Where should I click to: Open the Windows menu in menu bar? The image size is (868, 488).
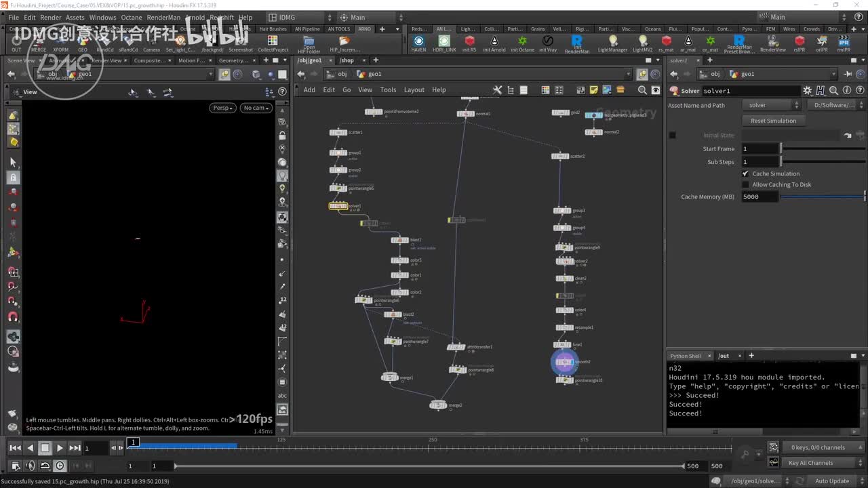(x=102, y=18)
